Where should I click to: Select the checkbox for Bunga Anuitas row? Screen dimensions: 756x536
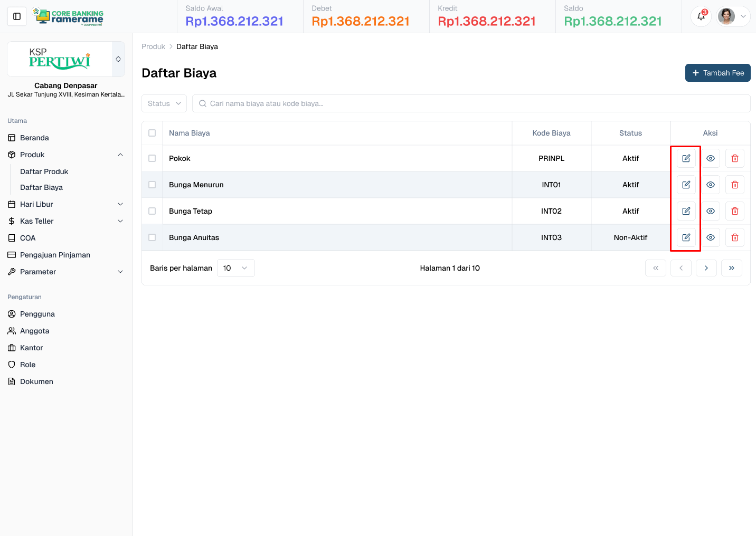click(152, 237)
